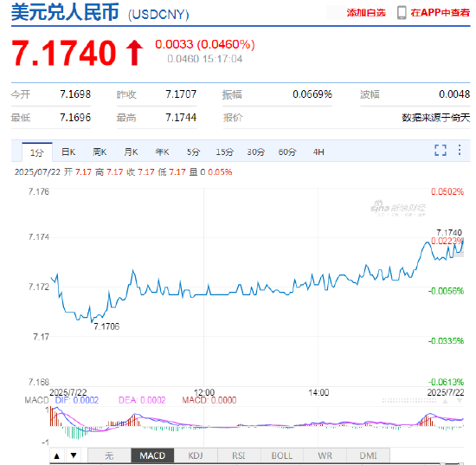Screen dimensions: 476x465
Task: Select the DMI indicator tab
Action: (x=368, y=455)
